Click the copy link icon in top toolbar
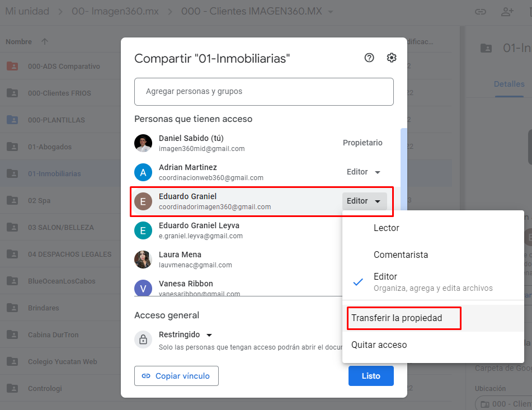The image size is (532, 410). (x=480, y=11)
